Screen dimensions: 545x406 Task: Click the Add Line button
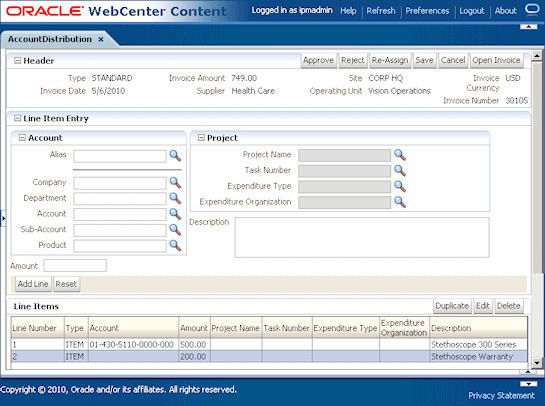[x=33, y=284]
